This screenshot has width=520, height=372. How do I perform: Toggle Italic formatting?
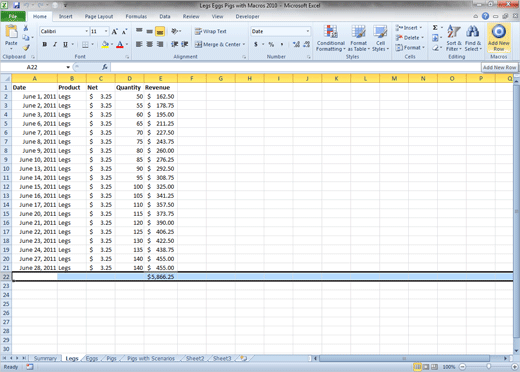55,44
